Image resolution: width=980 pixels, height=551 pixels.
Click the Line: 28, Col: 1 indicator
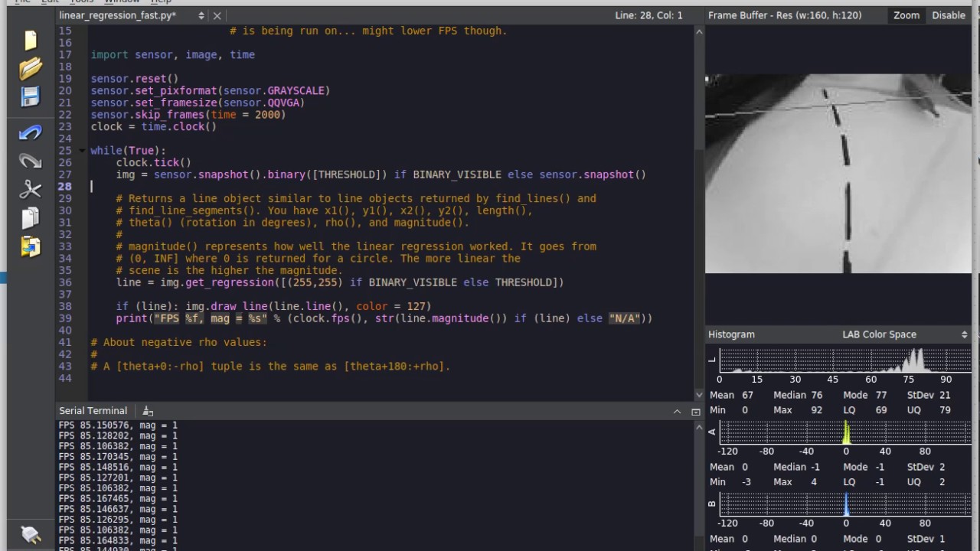(x=648, y=15)
